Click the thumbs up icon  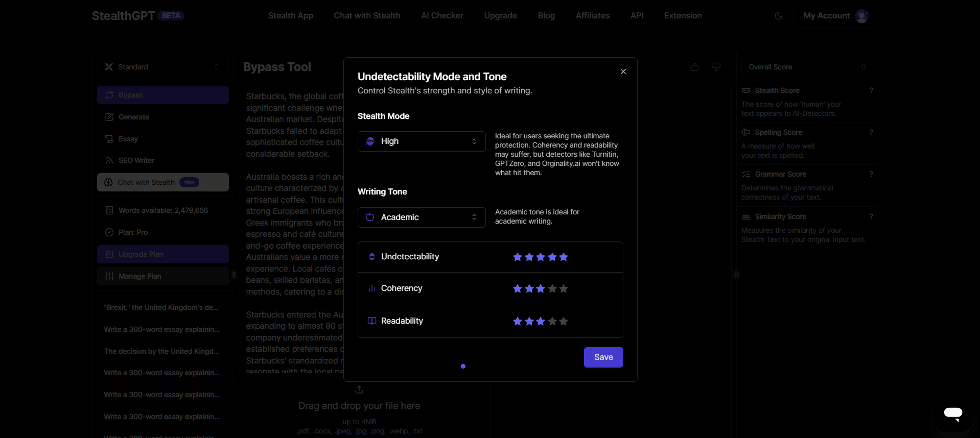tap(694, 67)
